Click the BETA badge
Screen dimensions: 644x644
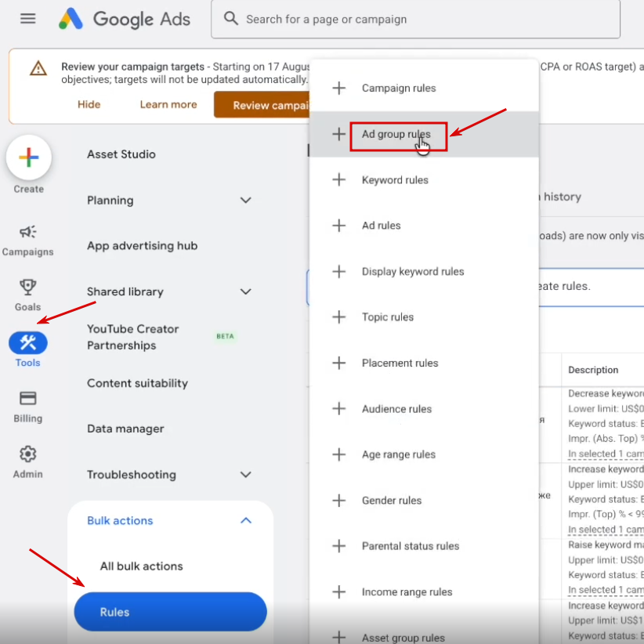[x=225, y=336]
